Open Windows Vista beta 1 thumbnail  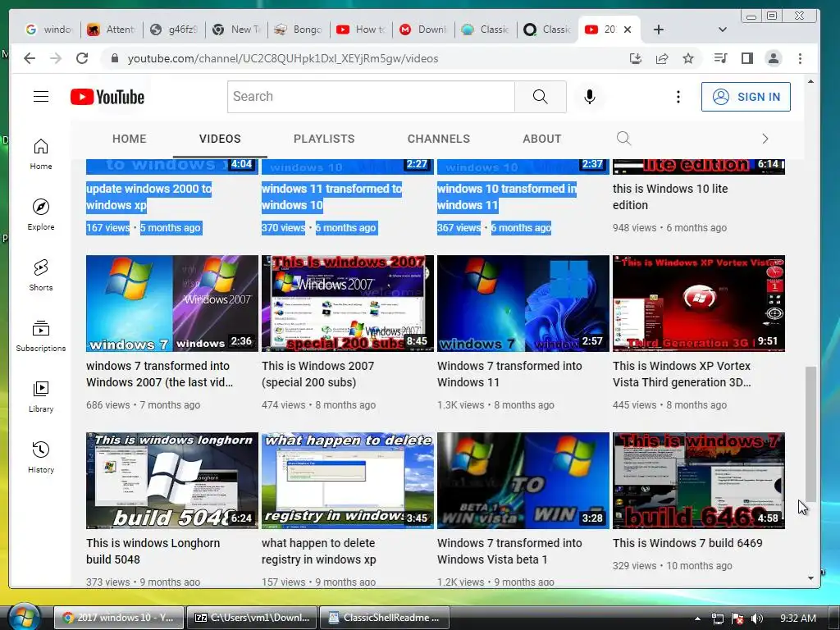coord(523,481)
